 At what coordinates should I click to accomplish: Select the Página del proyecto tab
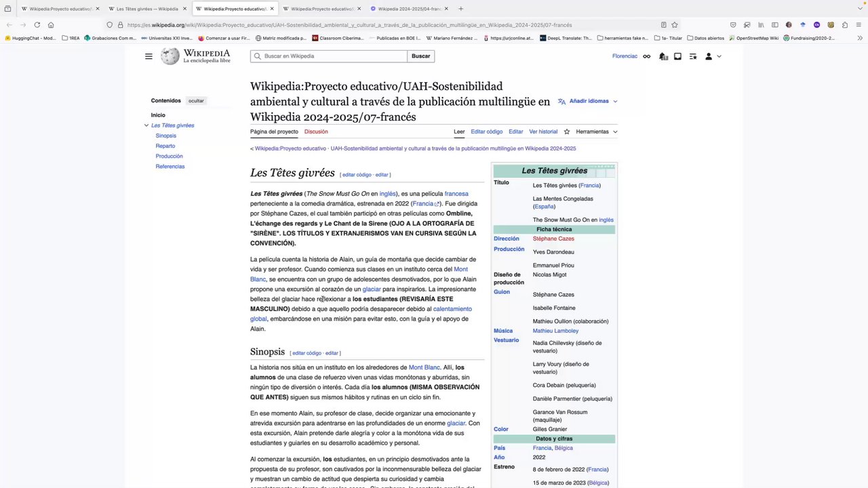click(274, 131)
